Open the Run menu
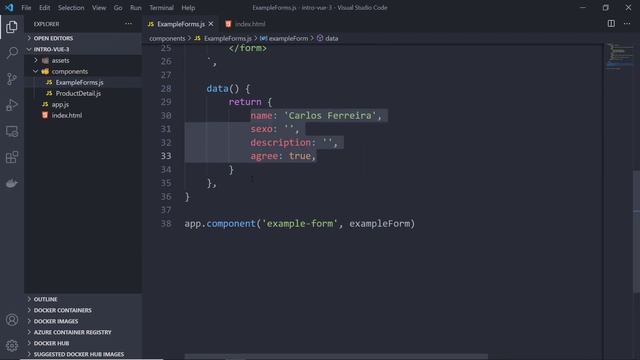 point(136,8)
